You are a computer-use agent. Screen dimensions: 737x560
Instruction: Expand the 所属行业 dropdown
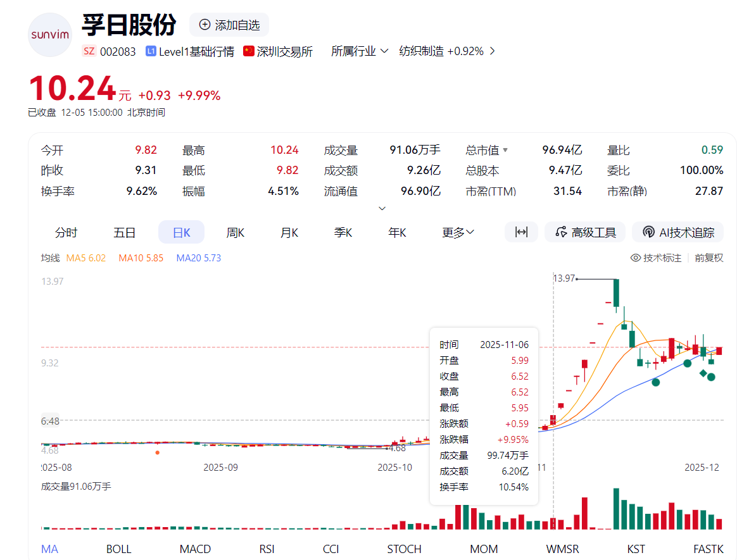[x=360, y=51]
